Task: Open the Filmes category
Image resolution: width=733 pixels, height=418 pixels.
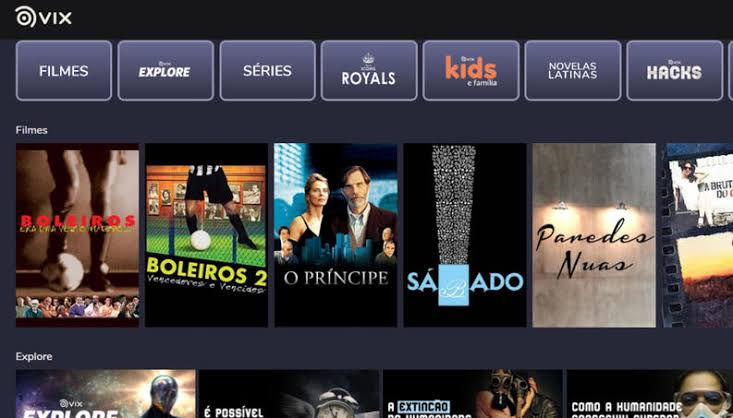Action: (64, 71)
